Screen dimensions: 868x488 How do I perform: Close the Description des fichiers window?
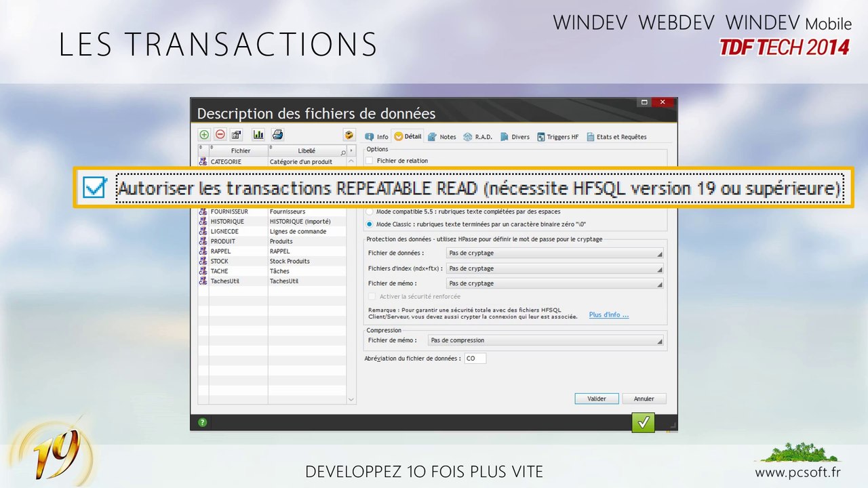(x=663, y=102)
